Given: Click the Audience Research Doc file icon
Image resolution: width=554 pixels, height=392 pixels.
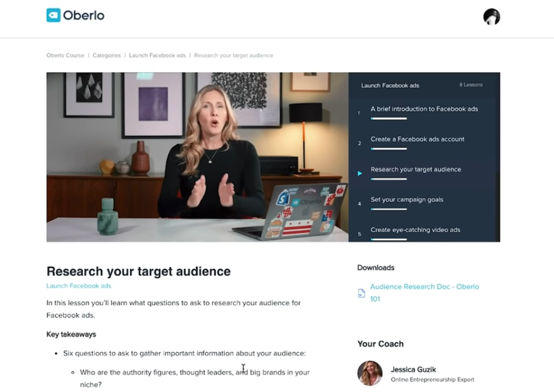Looking at the screenshot, I should click(x=361, y=293).
